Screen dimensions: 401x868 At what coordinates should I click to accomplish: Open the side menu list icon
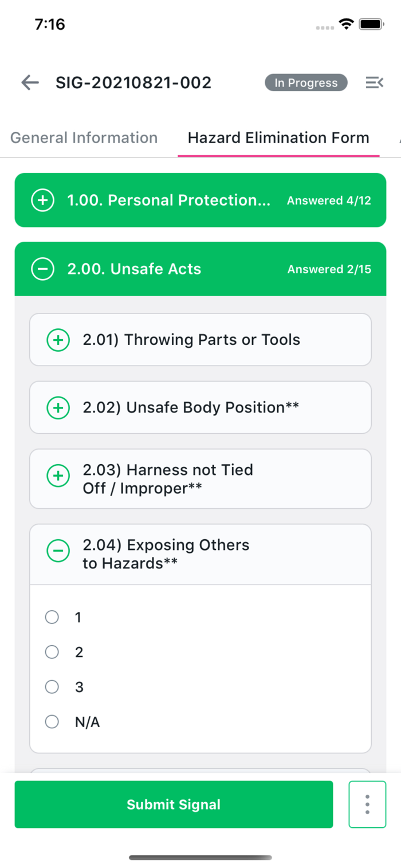[374, 83]
